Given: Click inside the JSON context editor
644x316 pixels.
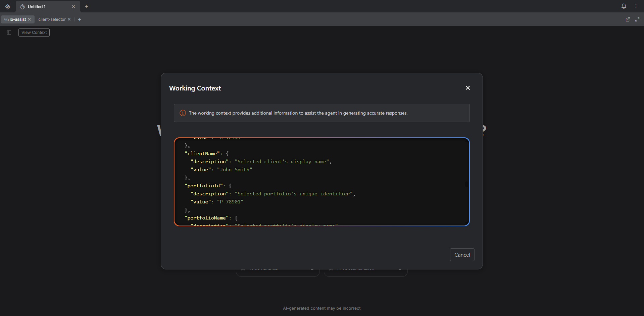Looking at the screenshot, I should pos(321,182).
